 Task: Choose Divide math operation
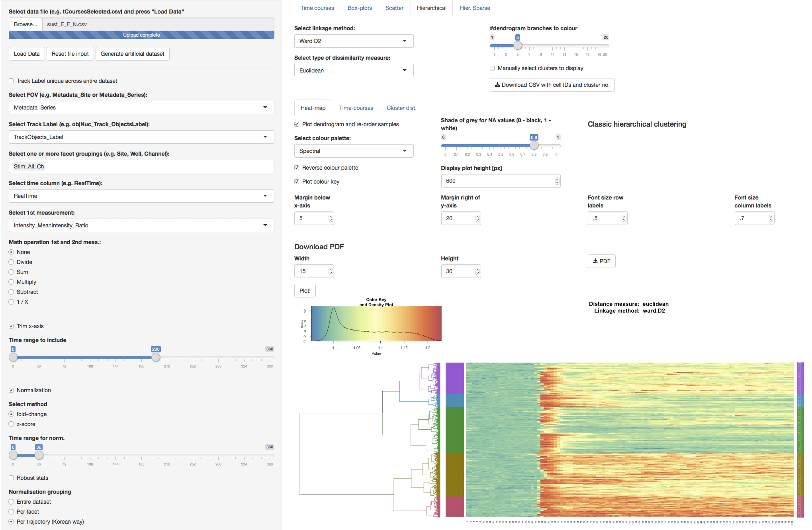(x=12, y=262)
